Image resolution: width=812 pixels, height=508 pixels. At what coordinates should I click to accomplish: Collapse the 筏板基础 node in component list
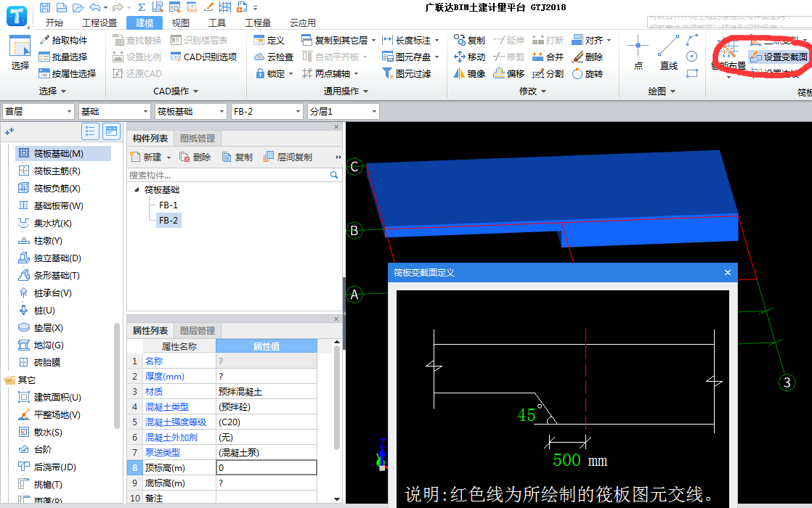click(137, 190)
